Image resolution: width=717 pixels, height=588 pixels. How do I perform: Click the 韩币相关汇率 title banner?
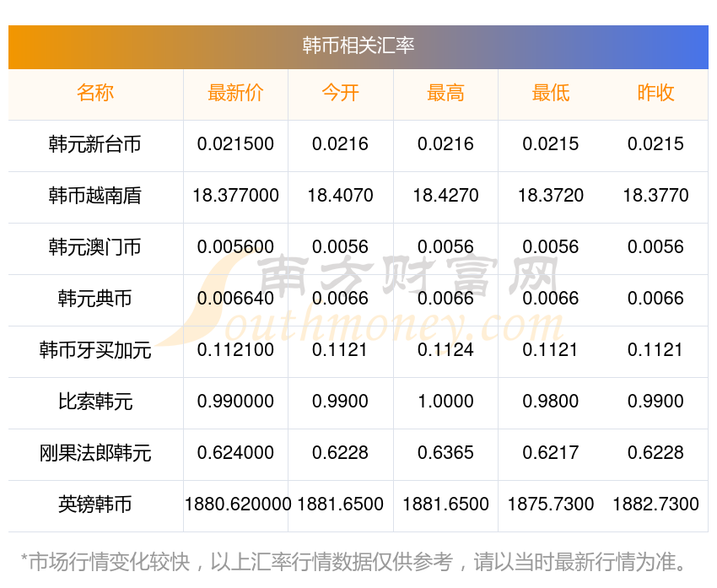pos(358,46)
